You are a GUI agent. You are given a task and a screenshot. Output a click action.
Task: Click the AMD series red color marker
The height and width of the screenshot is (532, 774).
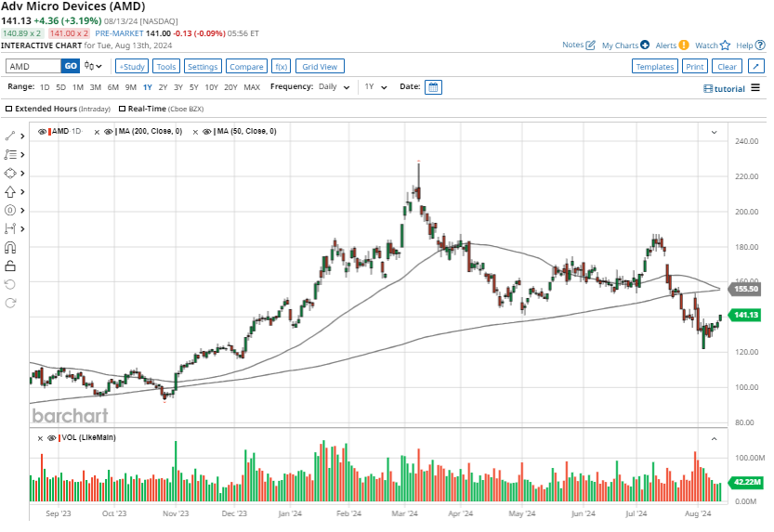point(50,132)
